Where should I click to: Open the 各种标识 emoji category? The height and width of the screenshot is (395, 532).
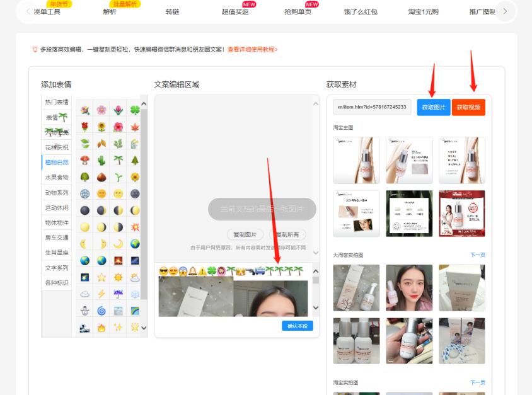57,283
